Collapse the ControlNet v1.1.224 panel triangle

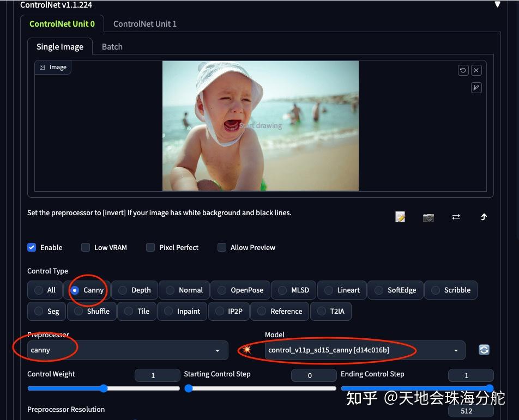pos(497,4)
